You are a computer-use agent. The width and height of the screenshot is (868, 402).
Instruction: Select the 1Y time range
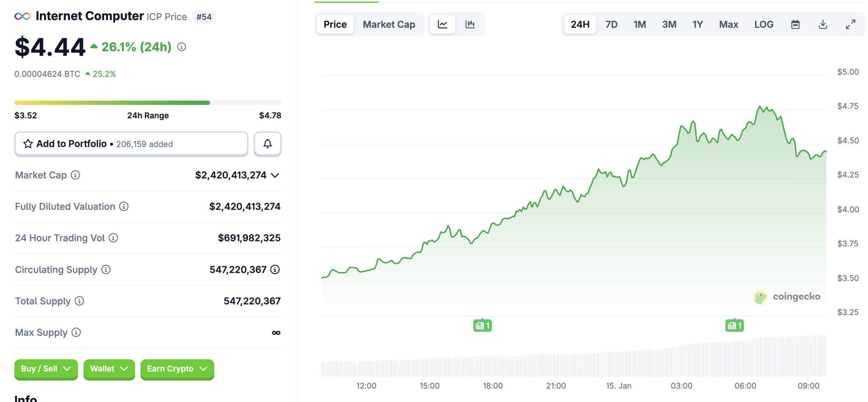[x=698, y=25]
